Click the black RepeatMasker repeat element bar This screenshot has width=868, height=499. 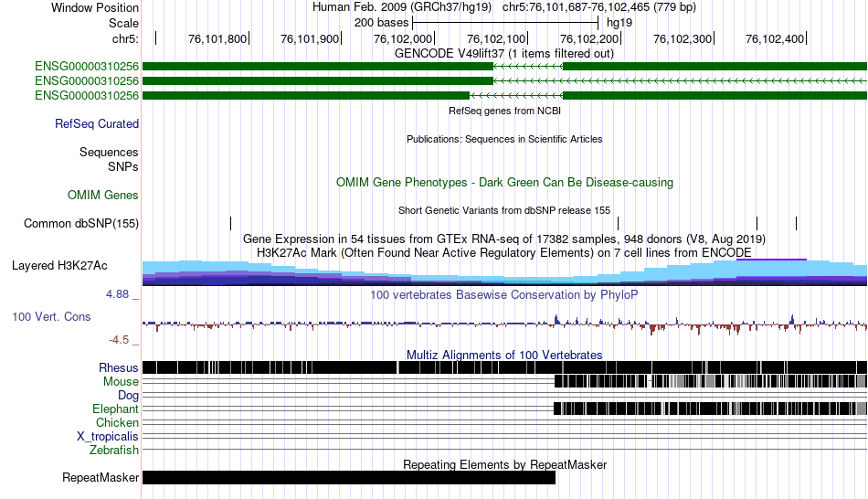click(349, 477)
